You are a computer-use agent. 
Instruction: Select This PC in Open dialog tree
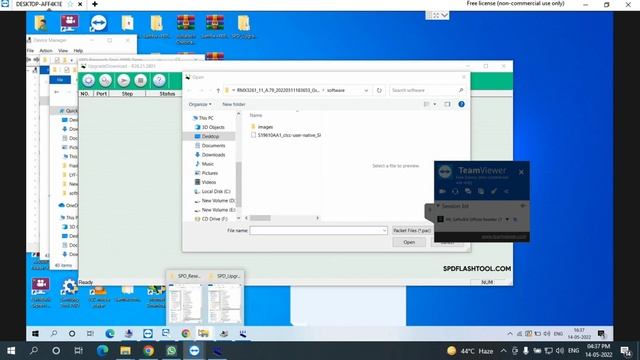[206, 118]
